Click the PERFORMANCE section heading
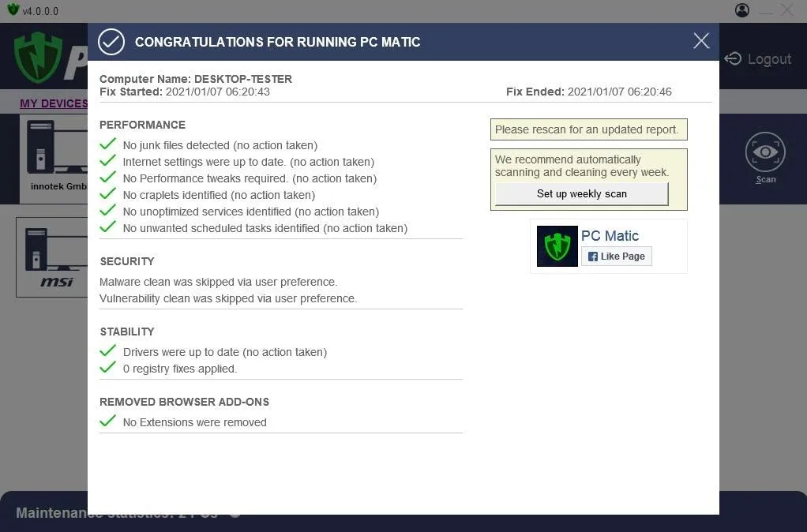 pos(143,125)
